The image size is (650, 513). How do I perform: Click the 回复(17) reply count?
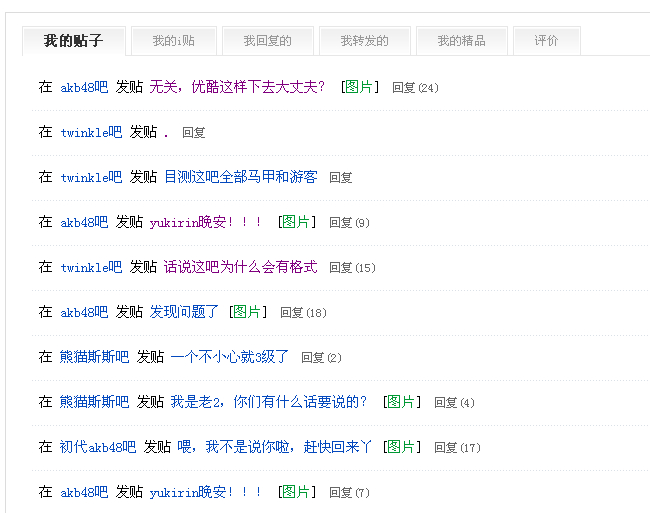point(457,448)
